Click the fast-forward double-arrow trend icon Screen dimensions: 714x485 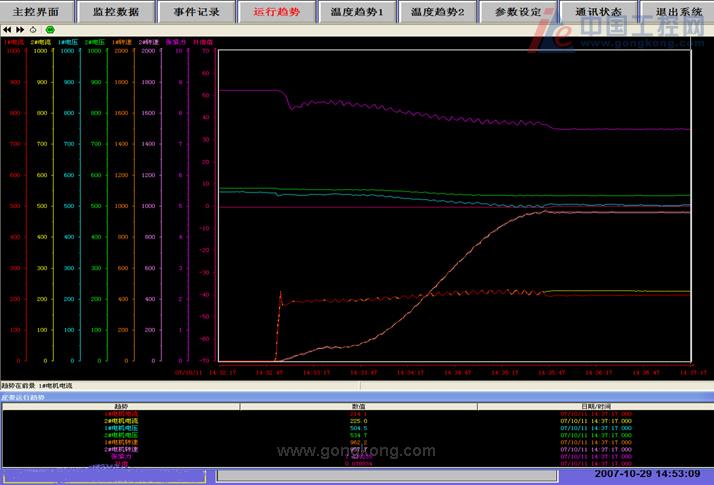click(19, 31)
